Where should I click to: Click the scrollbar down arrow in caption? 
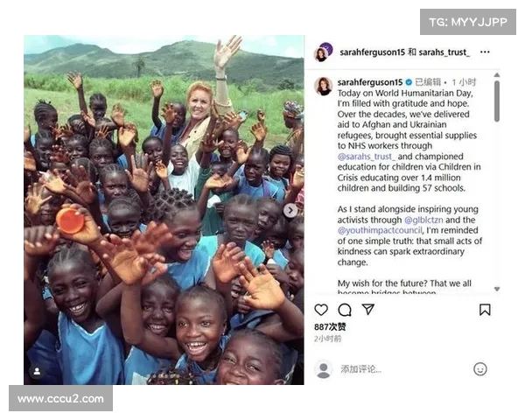497,289
